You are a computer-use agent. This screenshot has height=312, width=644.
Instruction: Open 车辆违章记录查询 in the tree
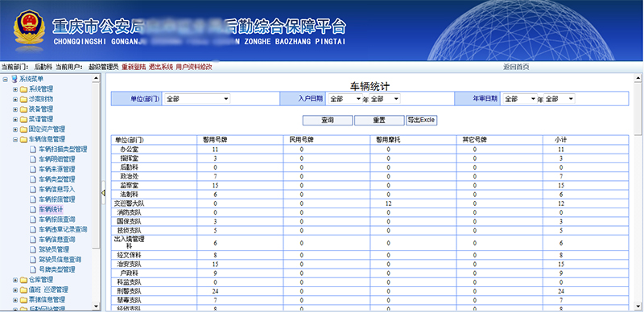[x=63, y=229]
